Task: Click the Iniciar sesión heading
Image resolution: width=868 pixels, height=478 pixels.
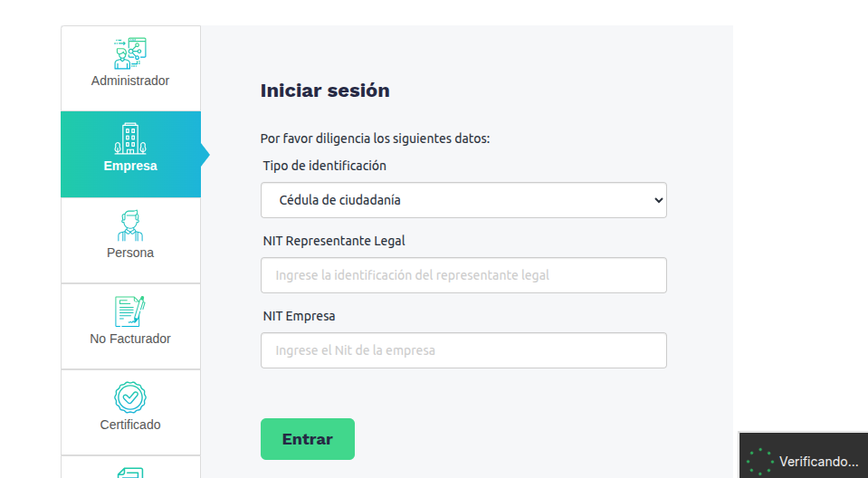Action: (325, 91)
